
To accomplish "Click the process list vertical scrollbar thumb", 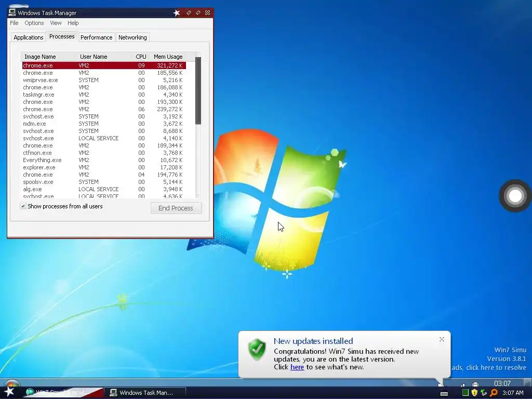I will (x=198, y=90).
